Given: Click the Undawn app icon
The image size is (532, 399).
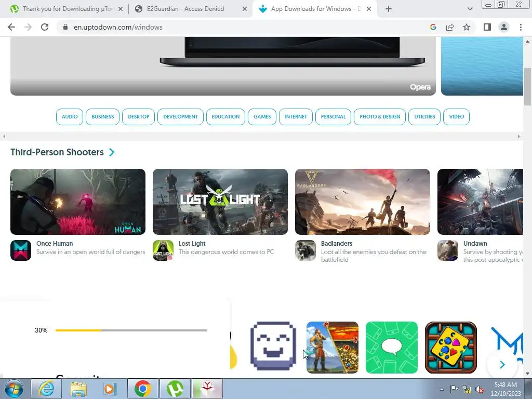Looking at the screenshot, I should point(448,250).
